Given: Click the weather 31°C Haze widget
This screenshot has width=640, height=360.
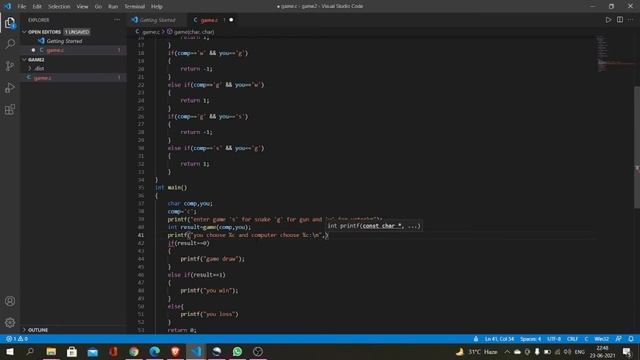Looking at the screenshot, I should point(476,351).
